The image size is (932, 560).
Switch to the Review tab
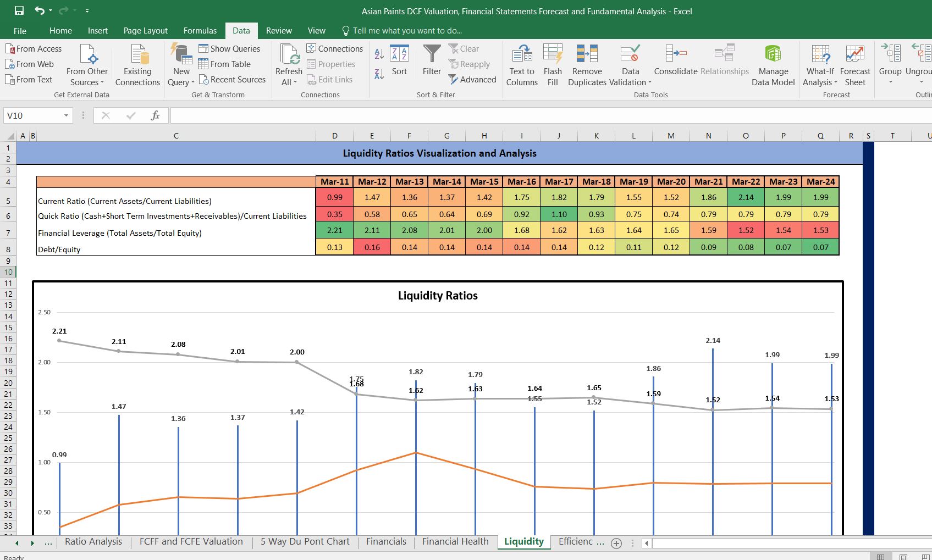279,31
